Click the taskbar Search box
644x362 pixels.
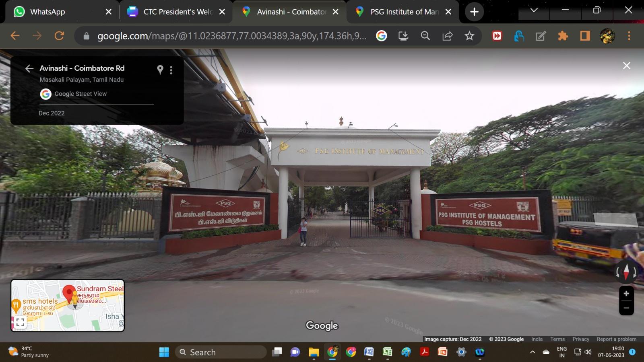tap(221, 352)
